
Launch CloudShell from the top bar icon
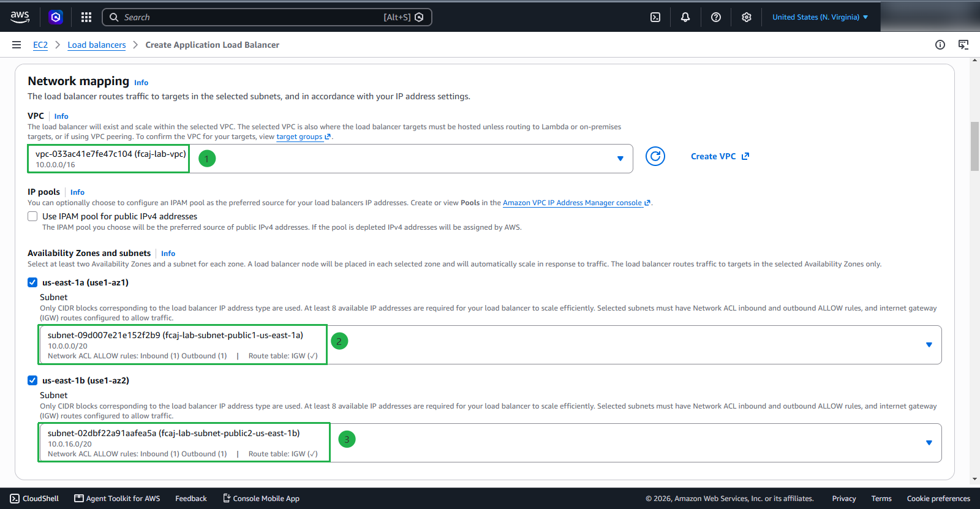[x=655, y=17]
